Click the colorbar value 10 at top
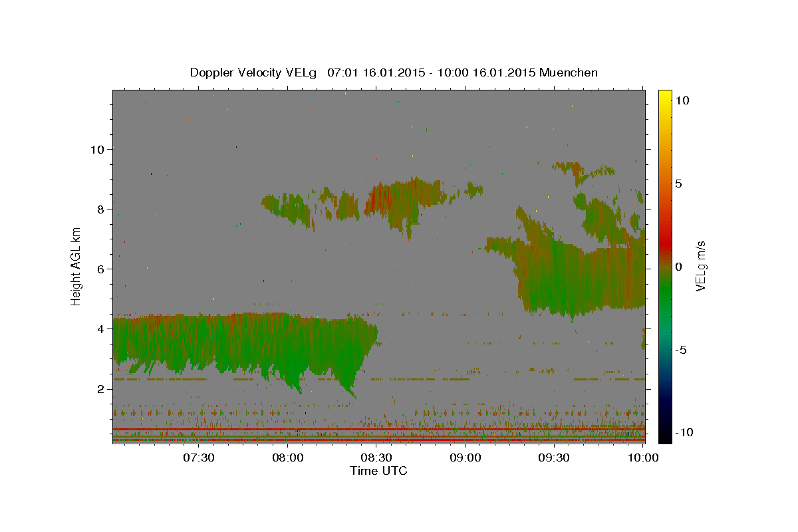798x532 pixels. coord(682,100)
